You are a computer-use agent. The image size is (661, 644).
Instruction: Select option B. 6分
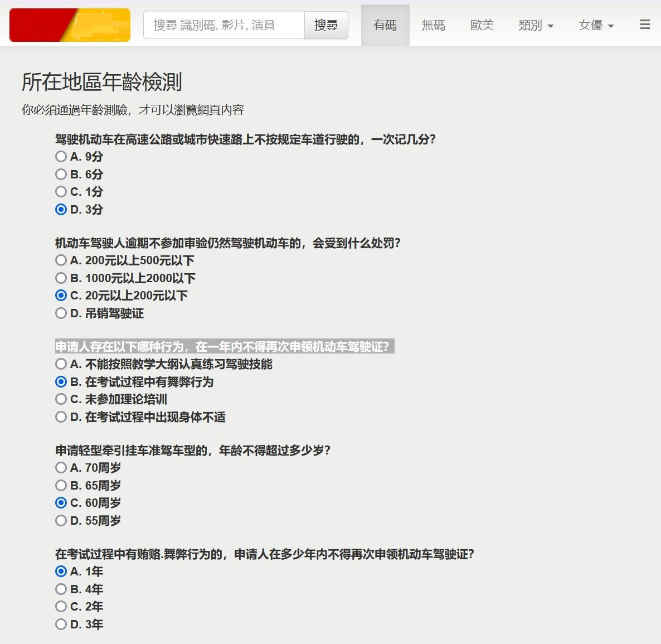(61, 175)
